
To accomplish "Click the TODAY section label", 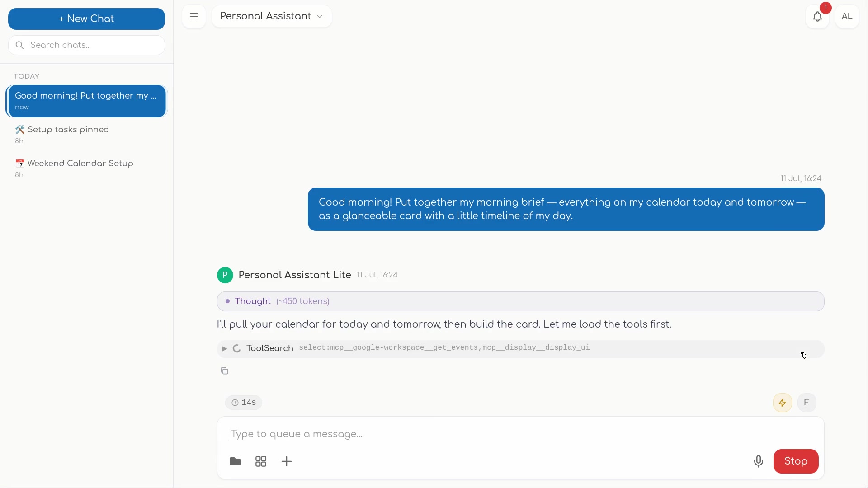I will click(27, 76).
